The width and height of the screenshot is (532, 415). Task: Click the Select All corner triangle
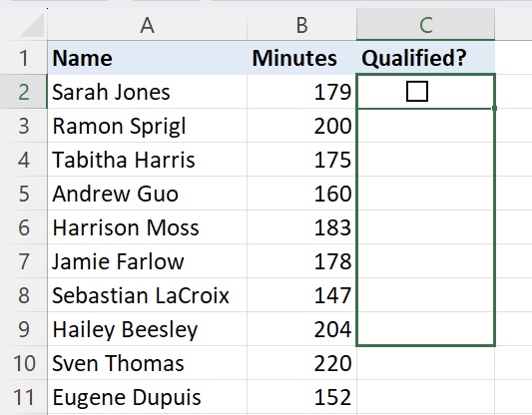pos(32,24)
